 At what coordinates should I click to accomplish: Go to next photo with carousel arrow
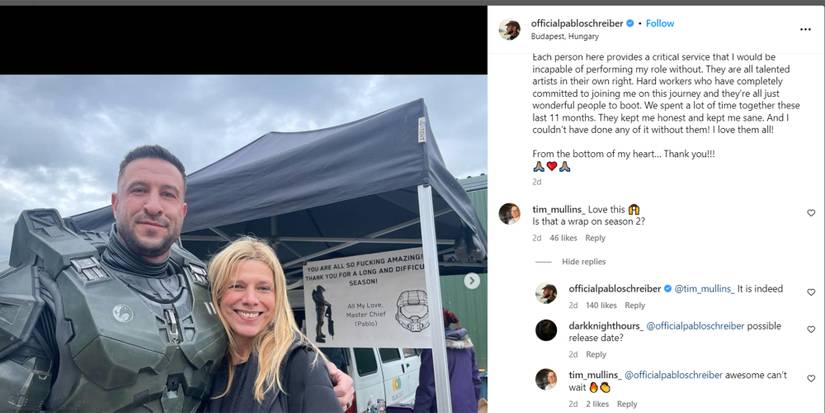471,281
